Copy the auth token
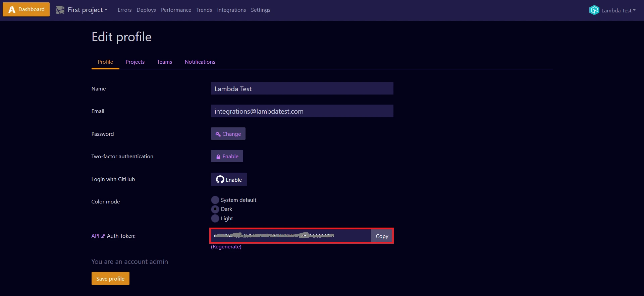The height and width of the screenshot is (296, 644). point(382,236)
